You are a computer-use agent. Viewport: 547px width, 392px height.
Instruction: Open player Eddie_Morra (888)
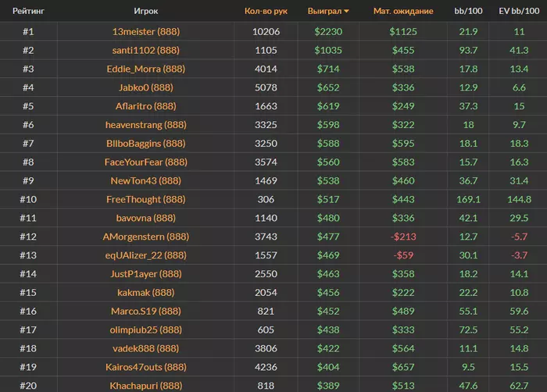[x=146, y=69]
